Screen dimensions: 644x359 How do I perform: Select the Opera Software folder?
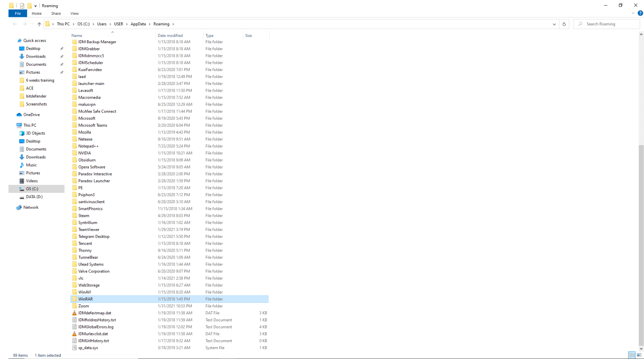(92, 167)
